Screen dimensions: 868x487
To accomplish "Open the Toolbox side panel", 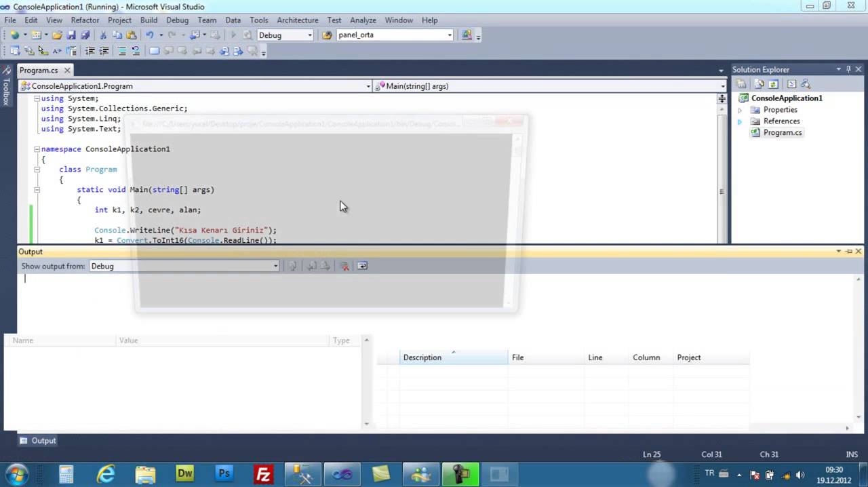I will [6, 85].
